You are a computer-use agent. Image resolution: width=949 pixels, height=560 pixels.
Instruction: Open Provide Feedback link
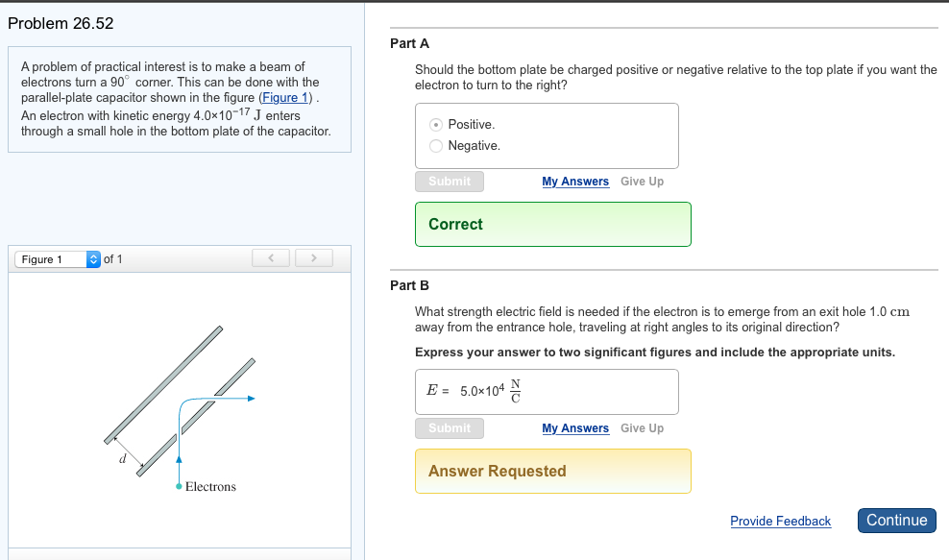780,521
